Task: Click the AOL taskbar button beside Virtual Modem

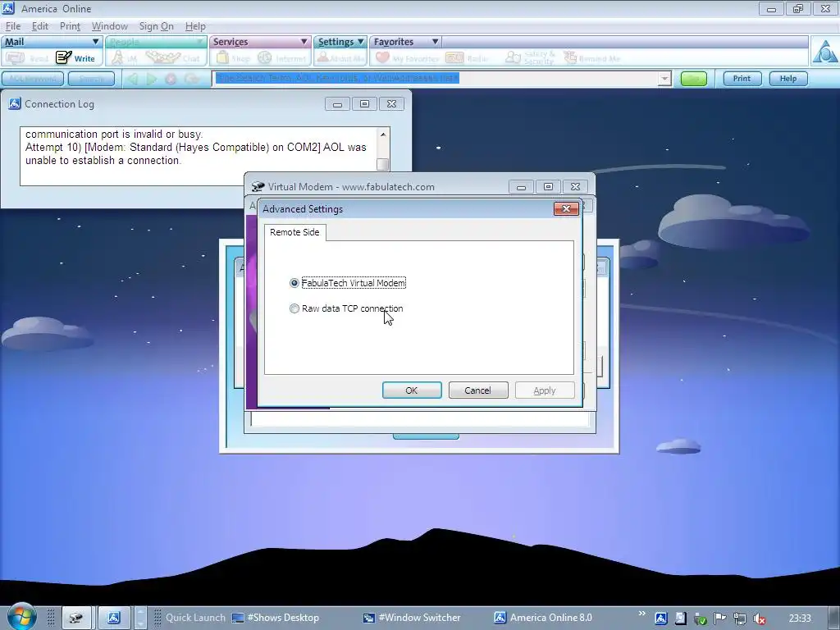Action: pos(114,618)
